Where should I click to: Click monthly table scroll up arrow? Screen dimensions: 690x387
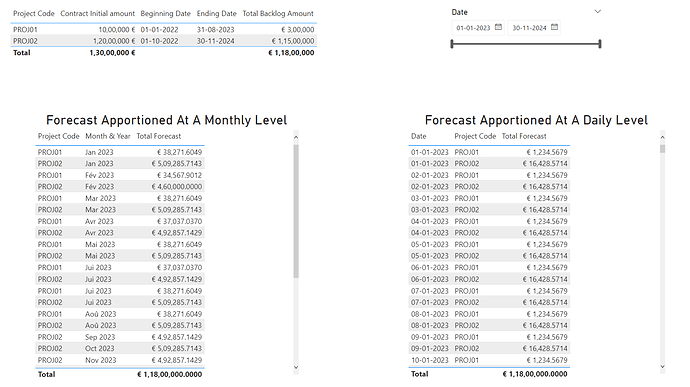(296, 137)
